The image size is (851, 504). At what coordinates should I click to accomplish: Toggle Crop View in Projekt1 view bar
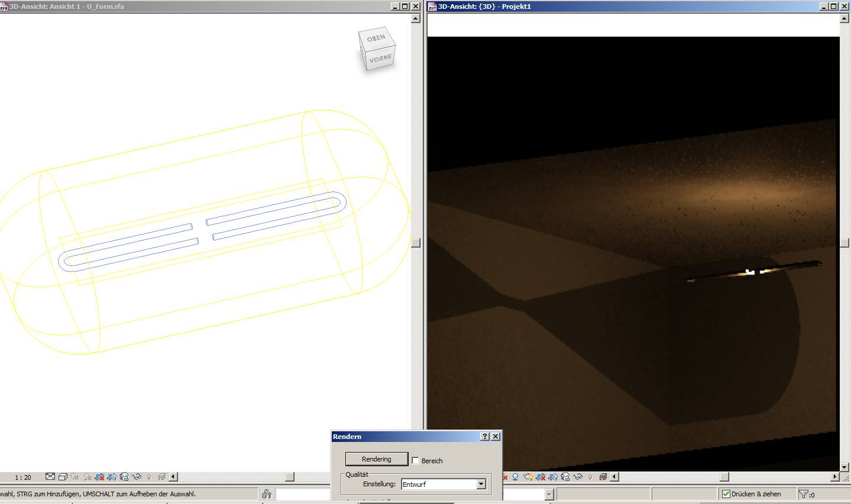point(541,477)
